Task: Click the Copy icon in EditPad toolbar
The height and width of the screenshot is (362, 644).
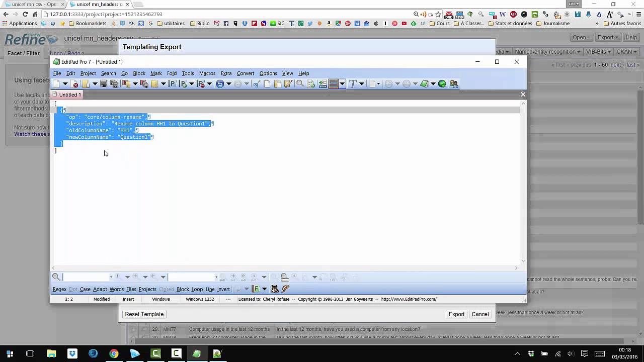Action: (267, 84)
